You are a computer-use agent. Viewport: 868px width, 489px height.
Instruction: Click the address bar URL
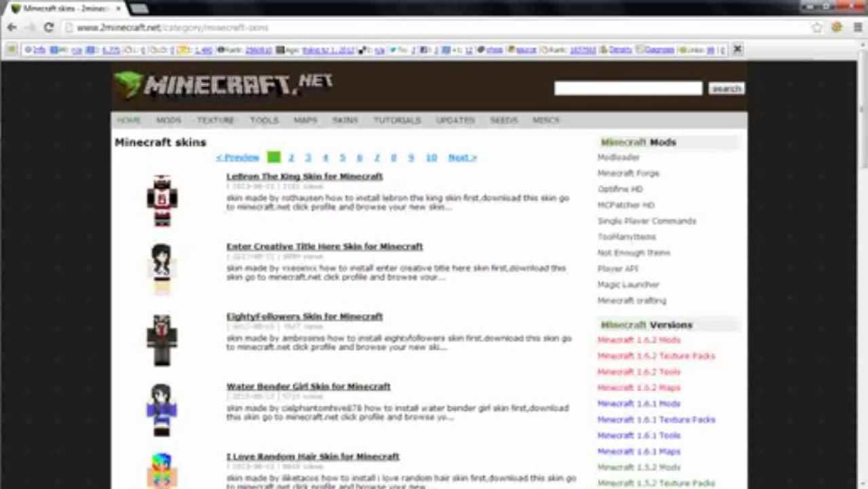tap(172, 28)
